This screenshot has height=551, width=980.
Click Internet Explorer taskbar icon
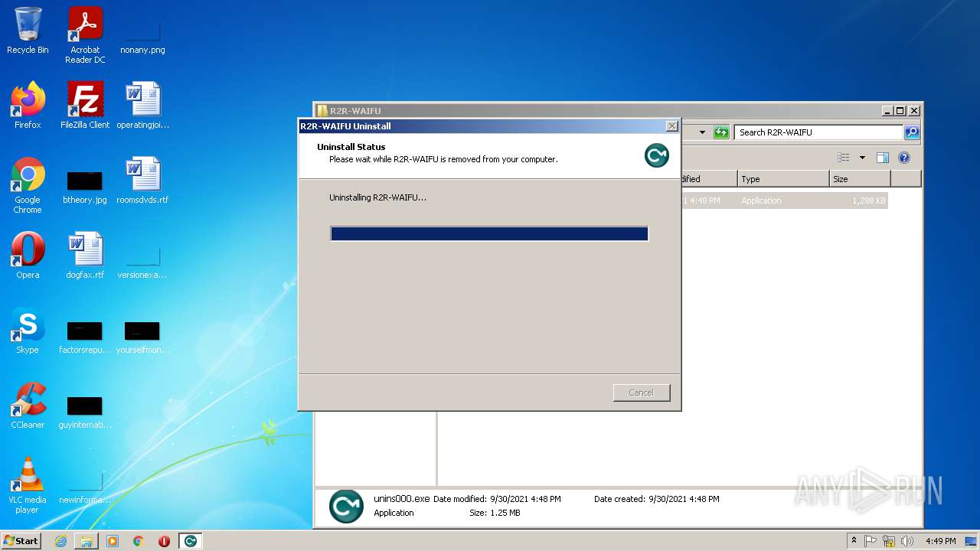60,541
